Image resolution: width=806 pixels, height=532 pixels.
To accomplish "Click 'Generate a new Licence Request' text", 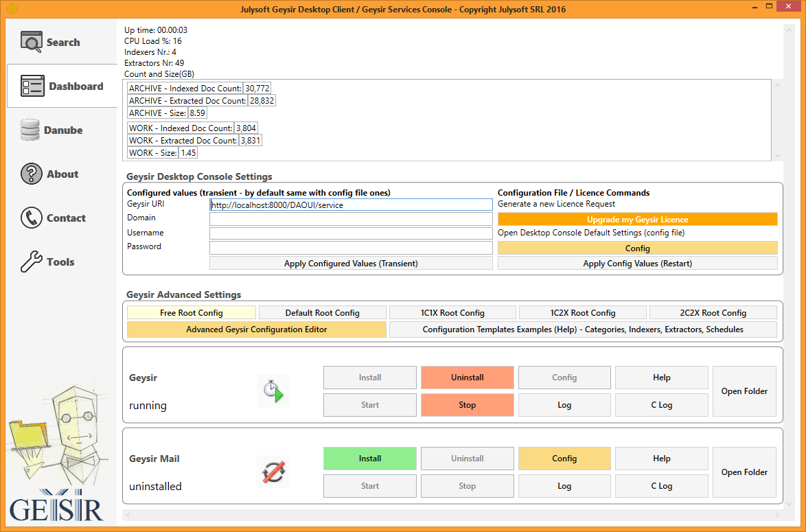I will pos(556,204).
